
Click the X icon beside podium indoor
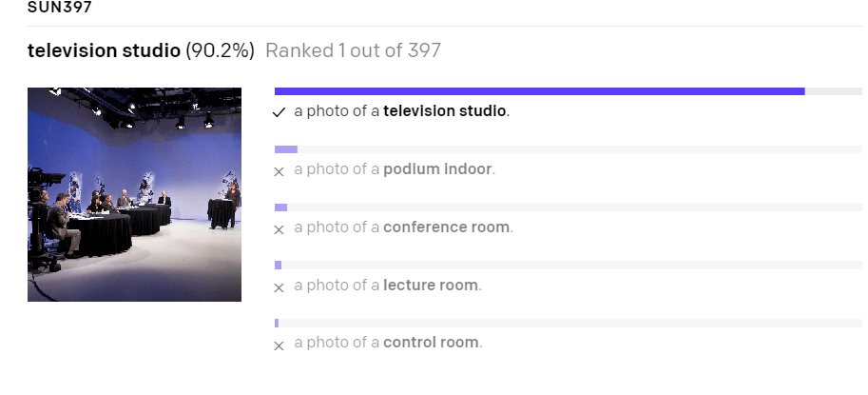click(x=279, y=171)
